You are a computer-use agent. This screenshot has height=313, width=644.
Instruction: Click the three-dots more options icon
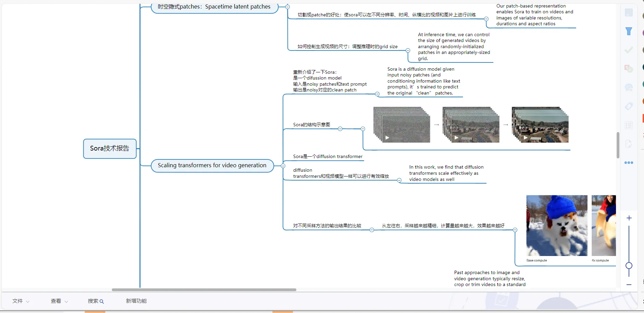click(629, 163)
